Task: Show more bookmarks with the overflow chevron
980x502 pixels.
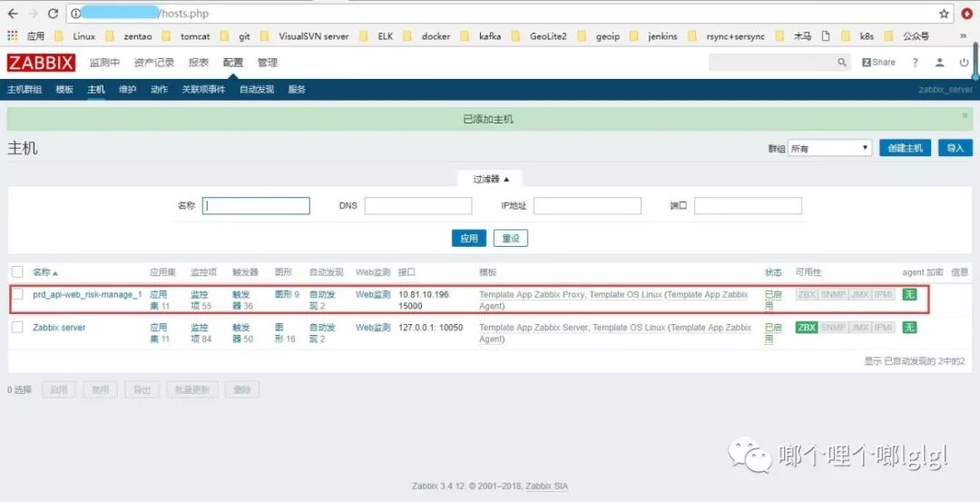Action: point(963,36)
